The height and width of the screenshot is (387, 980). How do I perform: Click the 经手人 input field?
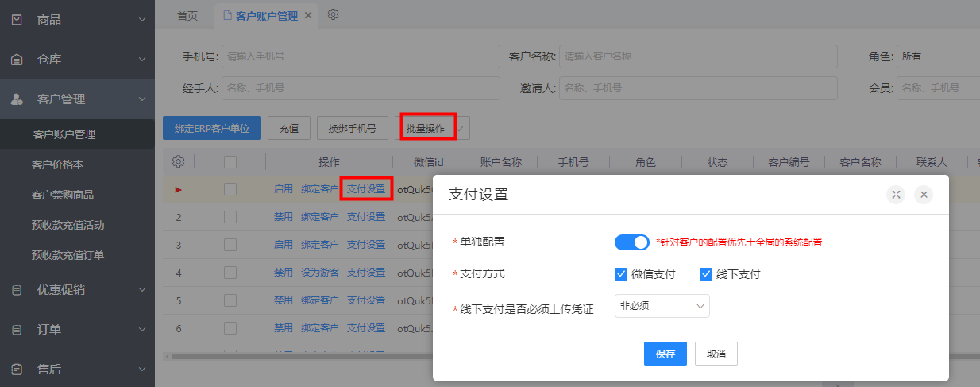(x=361, y=88)
